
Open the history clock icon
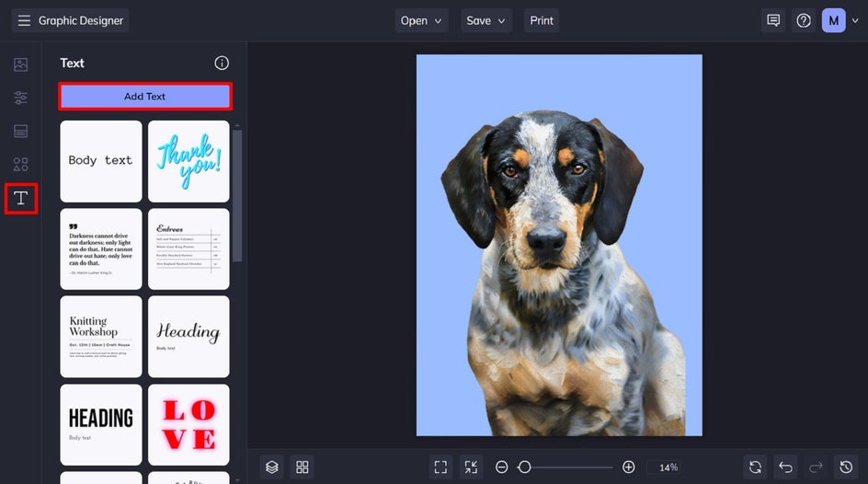point(846,467)
